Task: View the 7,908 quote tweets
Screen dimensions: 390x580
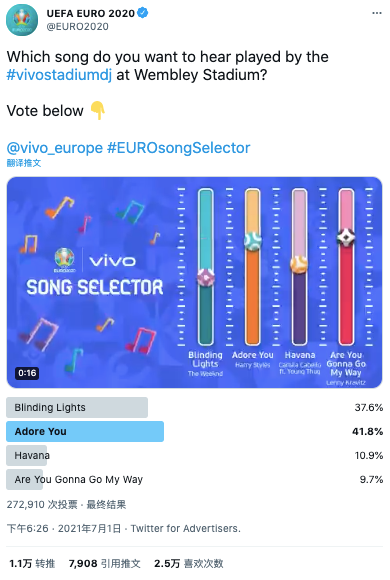Action: (x=105, y=564)
